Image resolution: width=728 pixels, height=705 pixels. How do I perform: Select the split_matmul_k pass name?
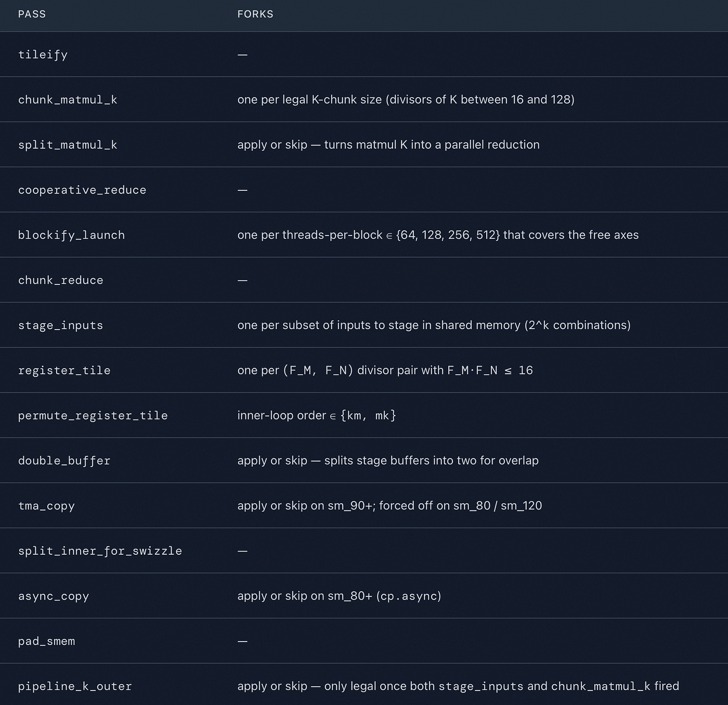(x=68, y=145)
